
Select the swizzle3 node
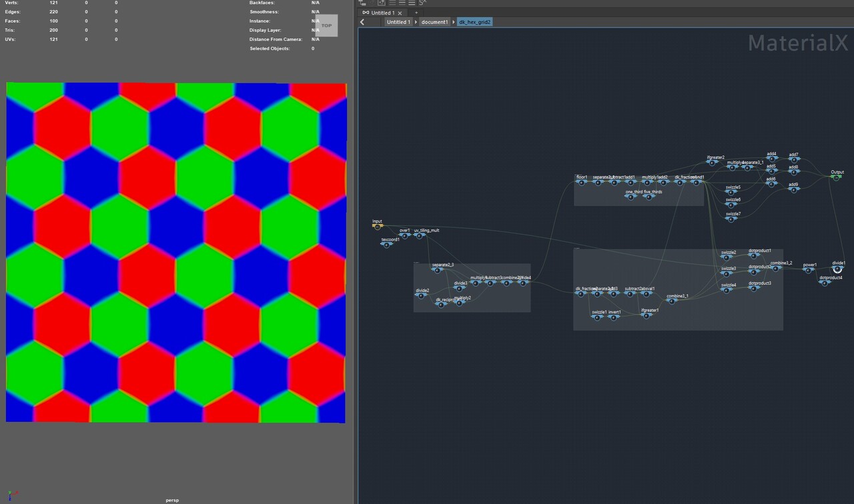727,273
